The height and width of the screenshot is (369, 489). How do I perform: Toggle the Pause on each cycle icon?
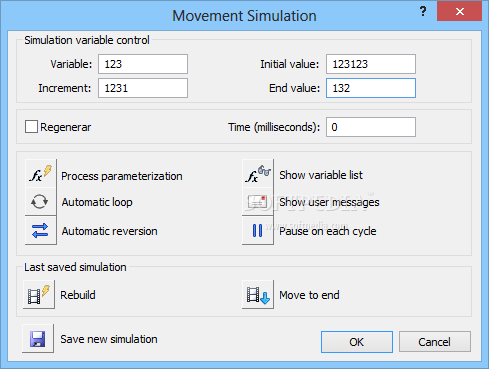[258, 230]
